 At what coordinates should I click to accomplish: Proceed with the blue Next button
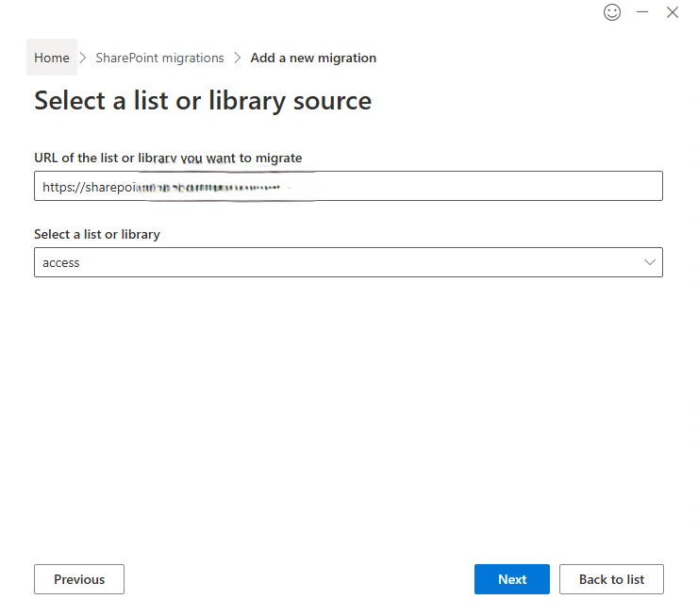(511, 579)
